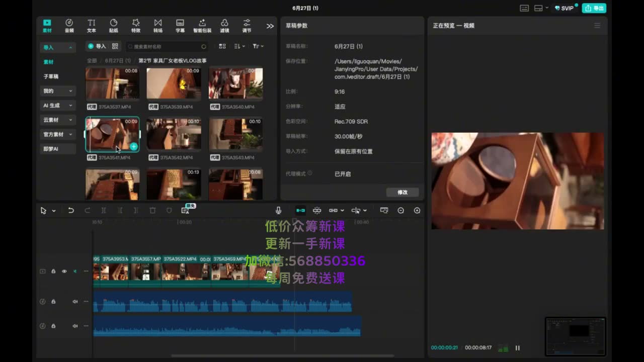Viewport: 644px width, 362px height.
Task: Select clip thumbnail 375A3542.MP4
Action: [x=174, y=134]
